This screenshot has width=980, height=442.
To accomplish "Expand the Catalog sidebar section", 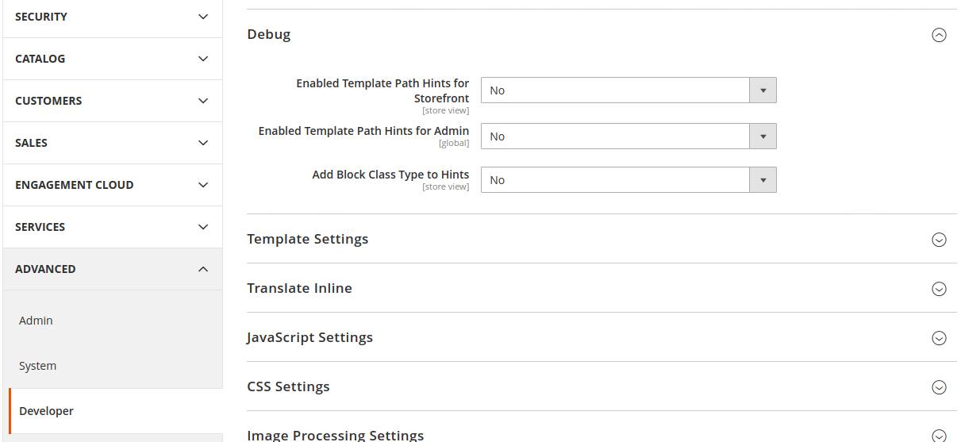I will pos(113,59).
